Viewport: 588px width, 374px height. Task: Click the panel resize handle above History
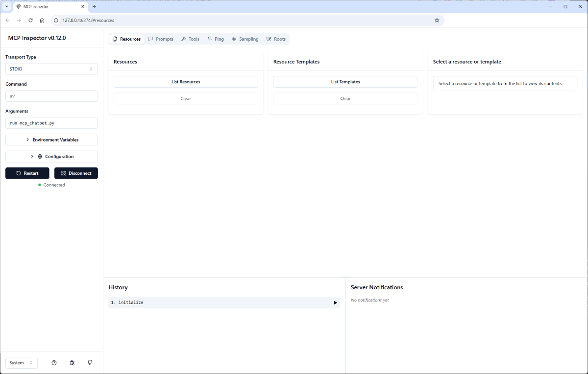pyautogui.click(x=345, y=278)
